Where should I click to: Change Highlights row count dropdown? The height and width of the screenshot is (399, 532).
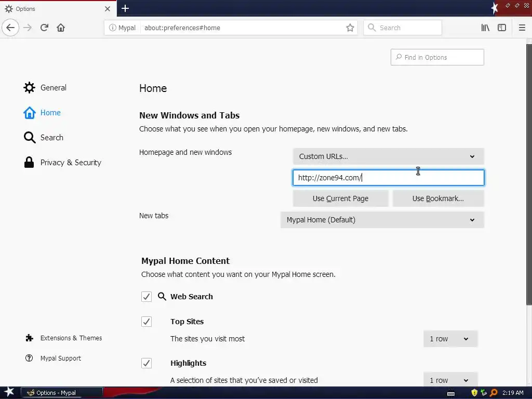(450, 380)
